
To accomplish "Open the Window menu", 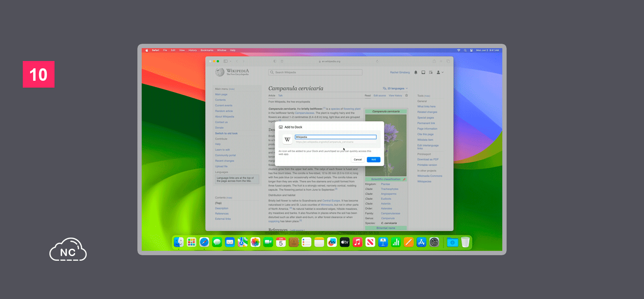I will click(222, 50).
